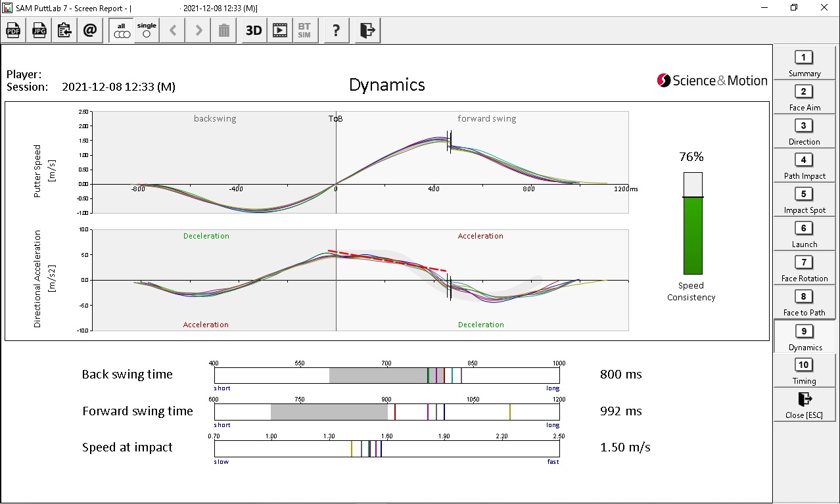Viewport: 840px width, 504px height.
Task: Email report with the @ icon
Action: (x=90, y=30)
